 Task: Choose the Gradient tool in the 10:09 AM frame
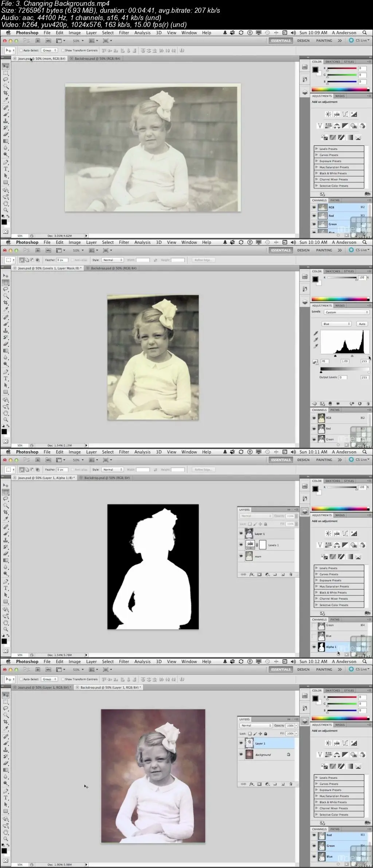(6, 141)
